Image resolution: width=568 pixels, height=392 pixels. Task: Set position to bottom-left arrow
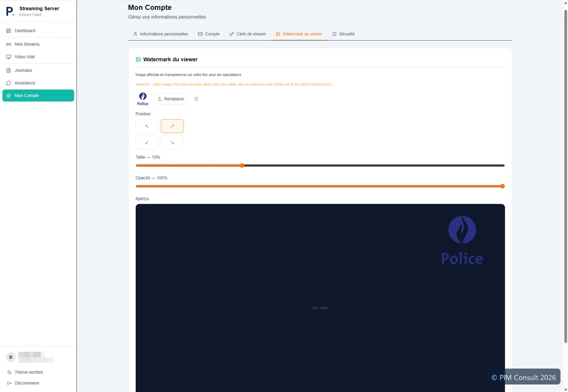click(147, 142)
